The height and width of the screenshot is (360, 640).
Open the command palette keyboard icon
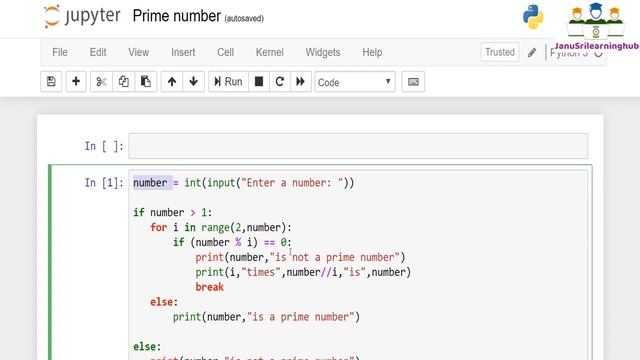[413, 82]
